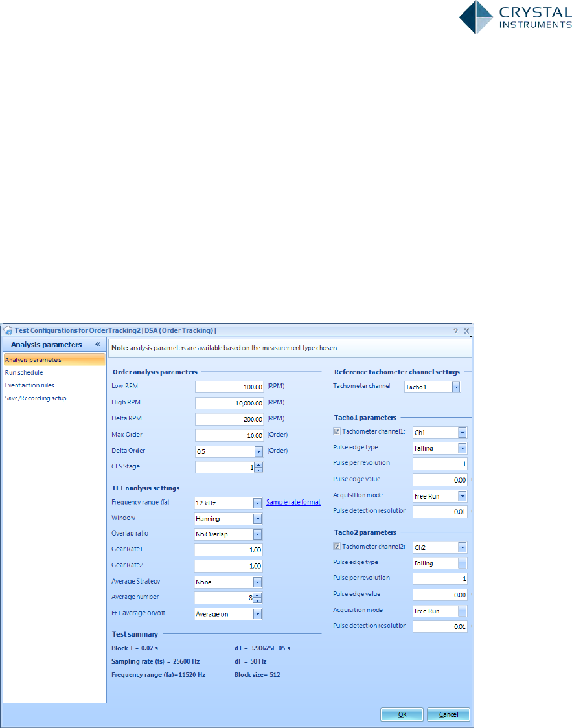Click Tacho1 Pulse per revolution field
572x728 pixels.
[440, 464]
